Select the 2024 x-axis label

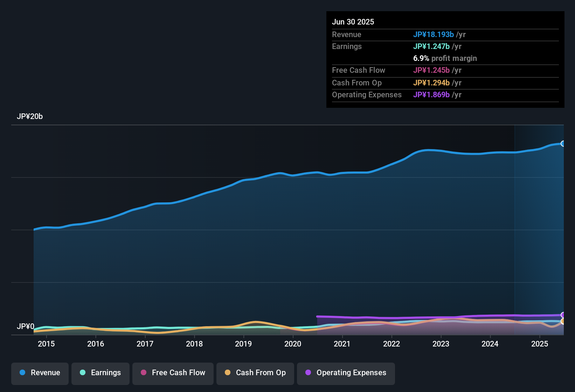point(490,344)
